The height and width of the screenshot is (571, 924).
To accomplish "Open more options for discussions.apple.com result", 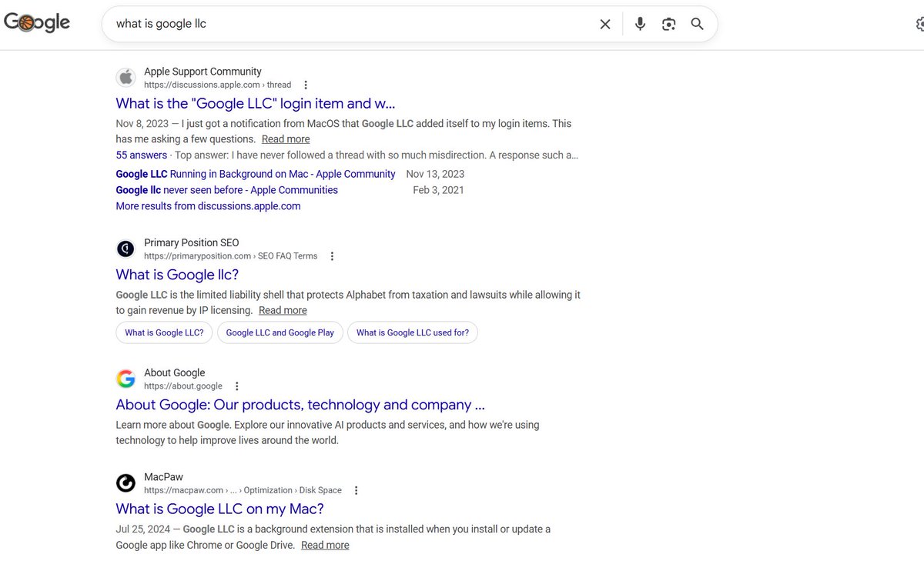I will click(306, 85).
